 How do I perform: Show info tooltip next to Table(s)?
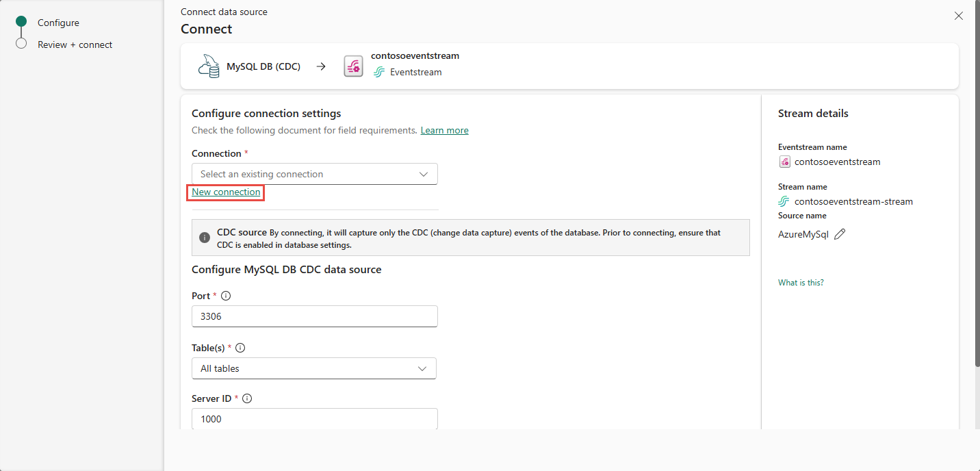point(240,348)
